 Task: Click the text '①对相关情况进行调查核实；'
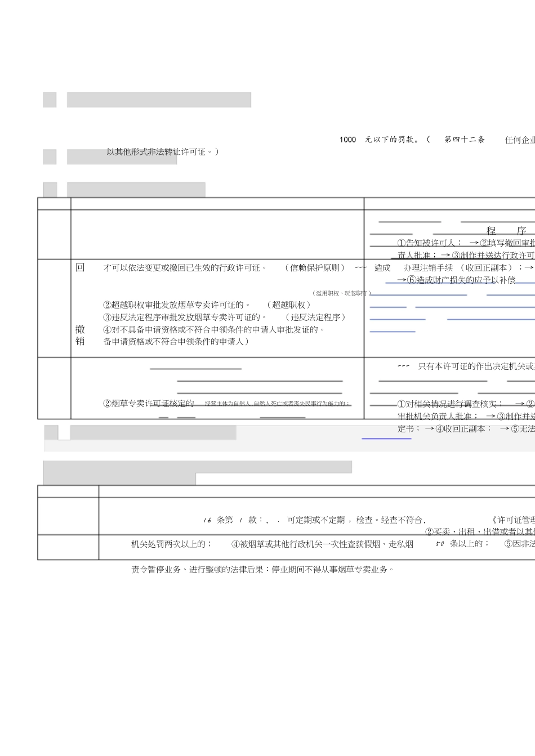coord(451,404)
